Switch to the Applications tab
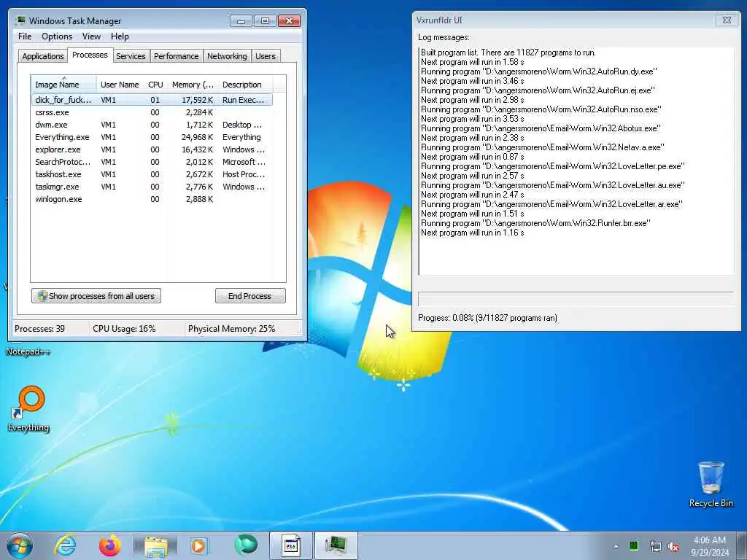 tap(43, 56)
